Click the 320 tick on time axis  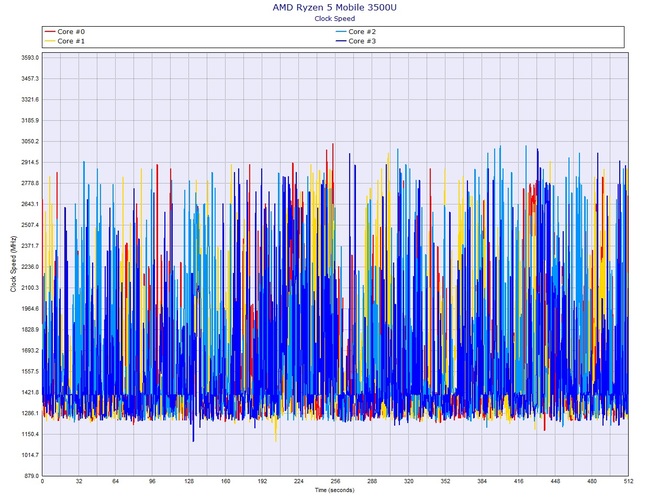(408, 481)
